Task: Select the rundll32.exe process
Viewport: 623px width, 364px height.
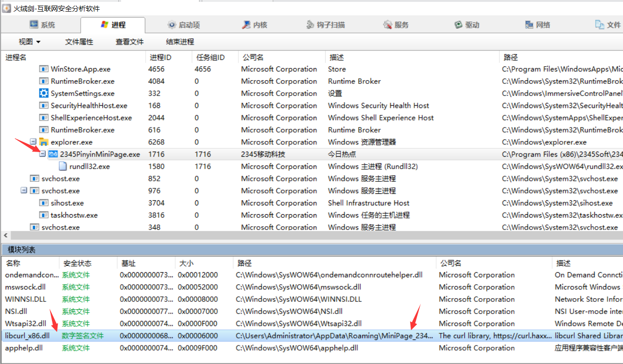Action: (312, 166)
